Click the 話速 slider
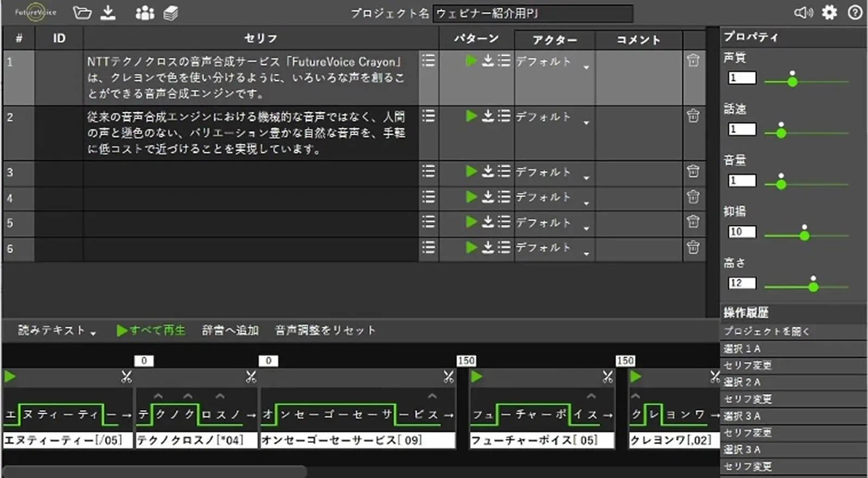The height and width of the screenshot is (478, 868). pos(806,133)
